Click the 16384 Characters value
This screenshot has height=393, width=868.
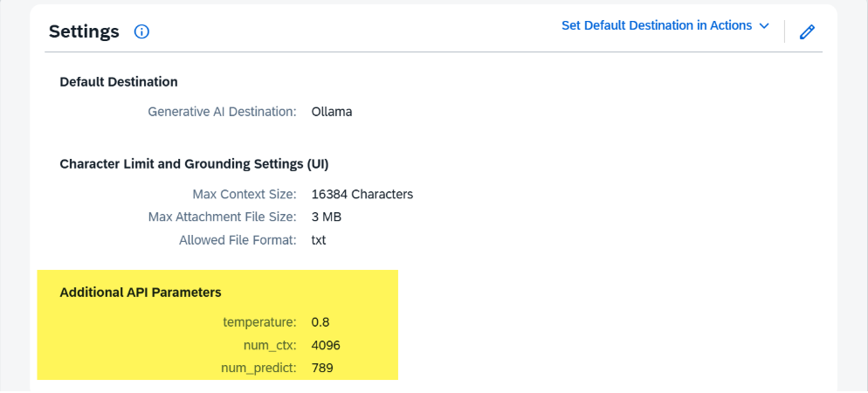click(x=362, y=194)
